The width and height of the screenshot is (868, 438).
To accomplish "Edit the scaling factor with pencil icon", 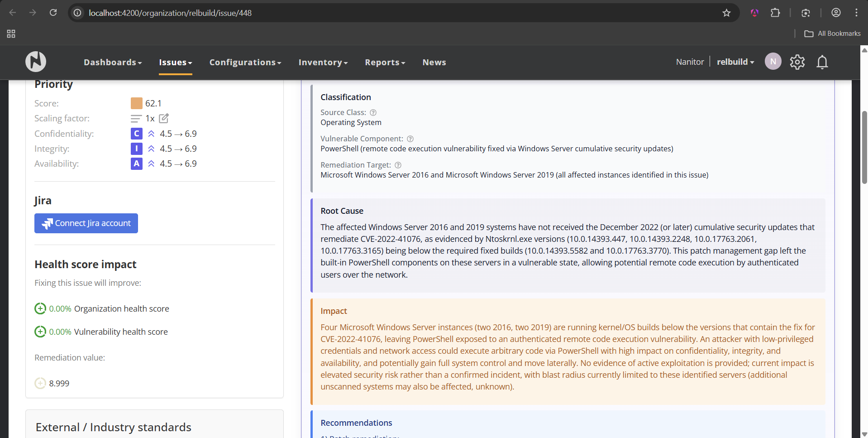I will coord(164,118).
